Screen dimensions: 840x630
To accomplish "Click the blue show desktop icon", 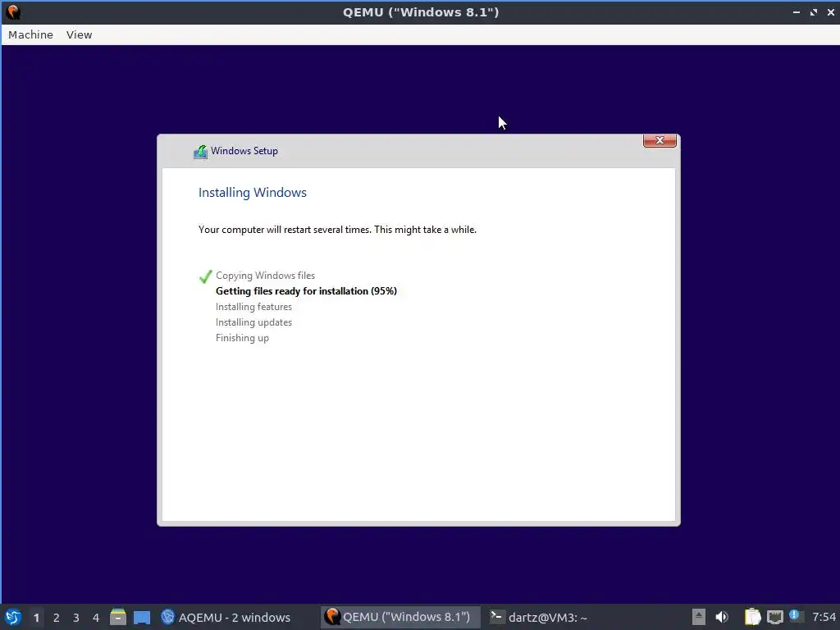I will 142,617.
